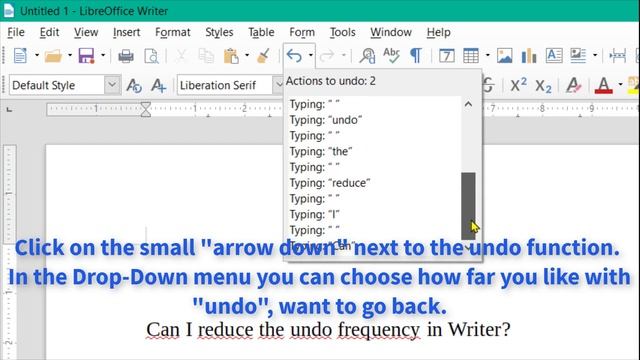The image size is (640, 360).
Task: Click the Insert Page Break icon
Action: tap(617, 56)
